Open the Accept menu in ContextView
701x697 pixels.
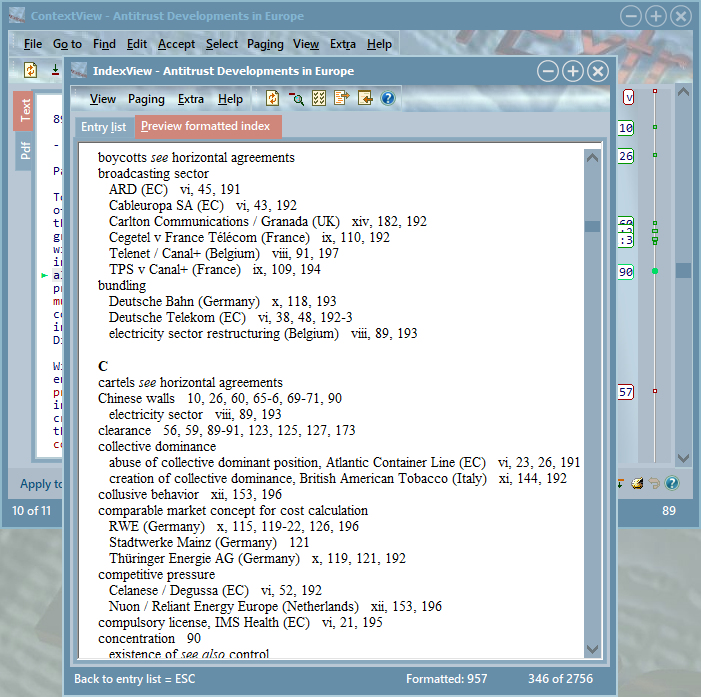point(176,44)
